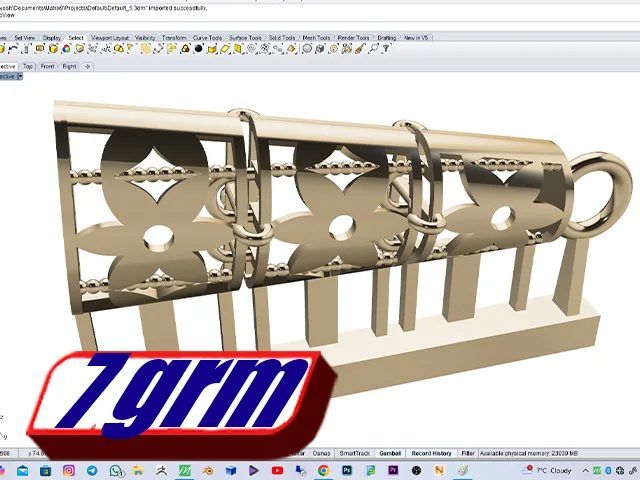This screenshot has height=480, width=640.
Task: Open Microsoft Store from the taskbar
Action: click(46, 471)
